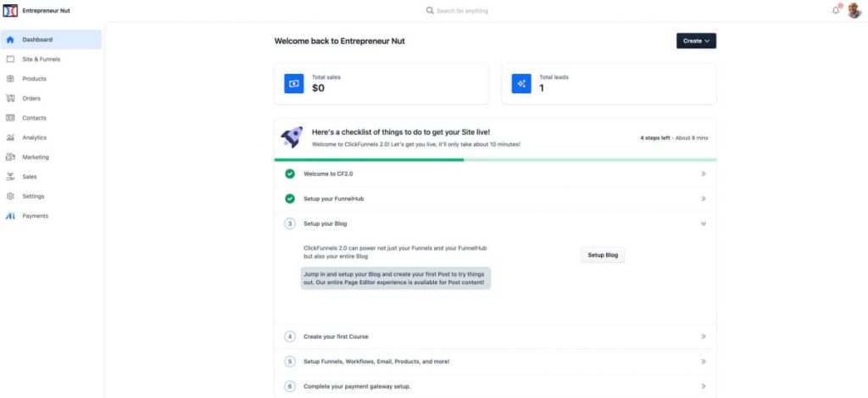Click the Analytics chart icon
This screenshot has height=398, width=868.
10,137
